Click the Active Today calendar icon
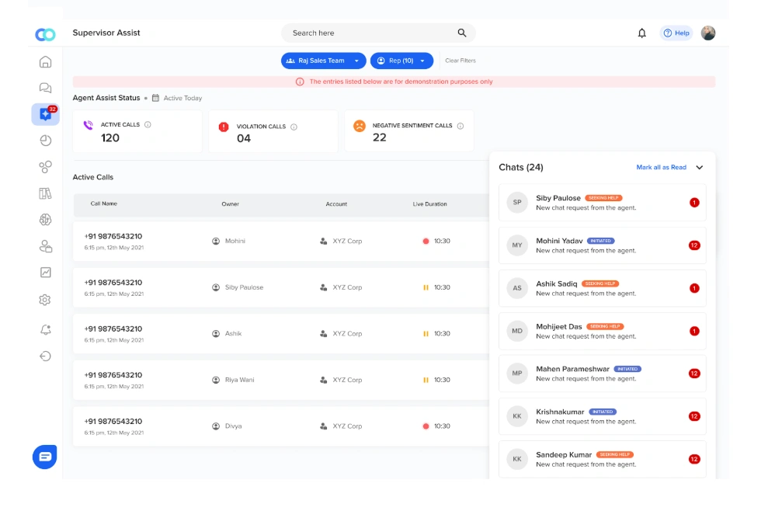The height and width of the screenshot is (532, 761). pyautogui.click(x=155, y=98)
